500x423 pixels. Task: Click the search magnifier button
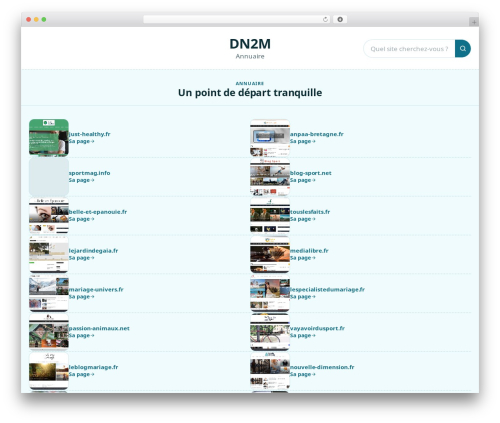(x=463, y=49)
